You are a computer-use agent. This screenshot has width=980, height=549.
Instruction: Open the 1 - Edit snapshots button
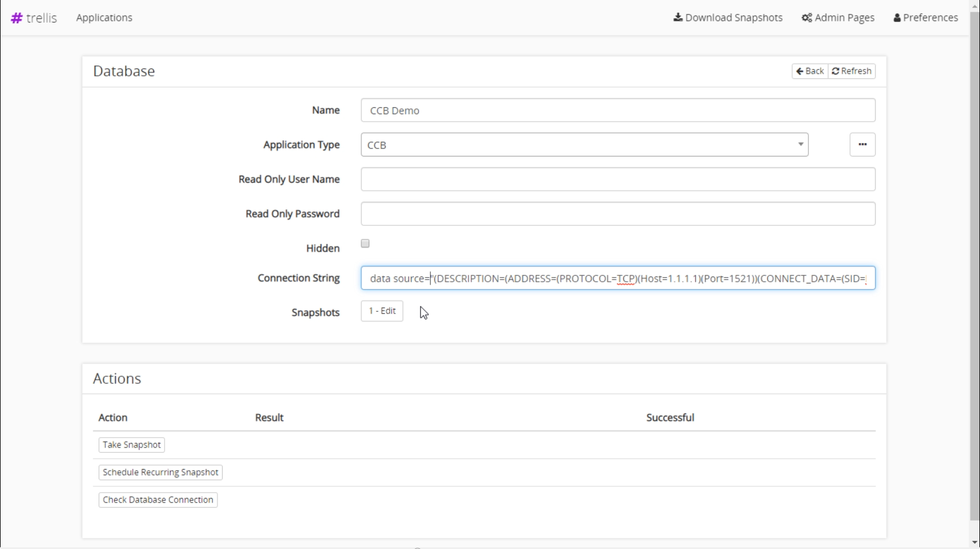pos(382,311)
